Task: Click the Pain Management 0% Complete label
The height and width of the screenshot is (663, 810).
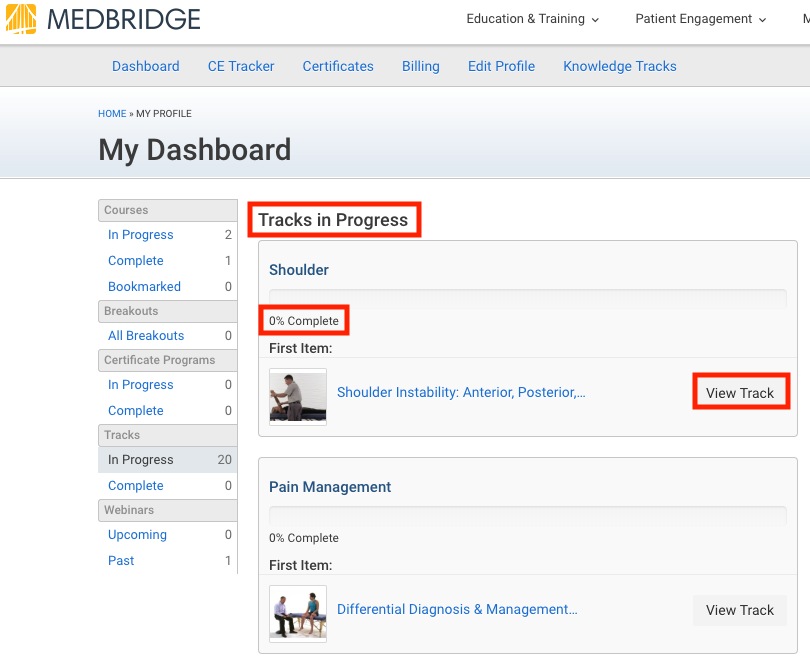Action: [304, 538]
